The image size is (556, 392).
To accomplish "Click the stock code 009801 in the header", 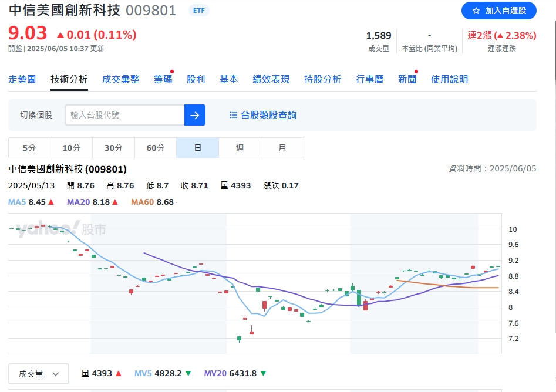I will 151,11.
